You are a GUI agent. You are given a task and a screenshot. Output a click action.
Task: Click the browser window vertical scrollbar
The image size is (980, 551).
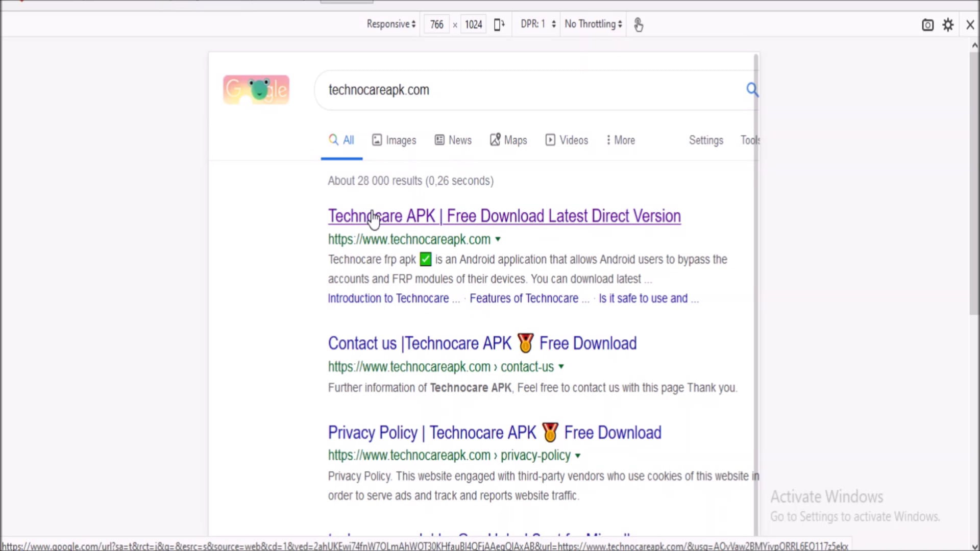pos(974,184)
